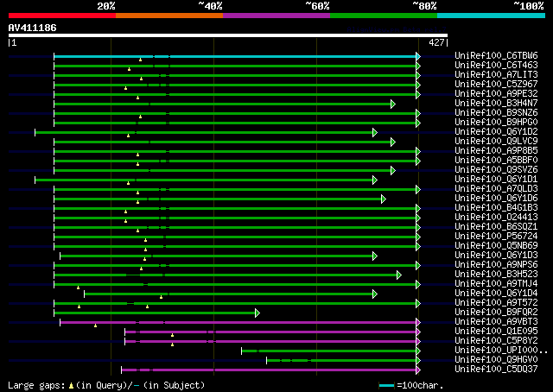Open the UniRef100_C5Z967 hit label

point(496,85)
